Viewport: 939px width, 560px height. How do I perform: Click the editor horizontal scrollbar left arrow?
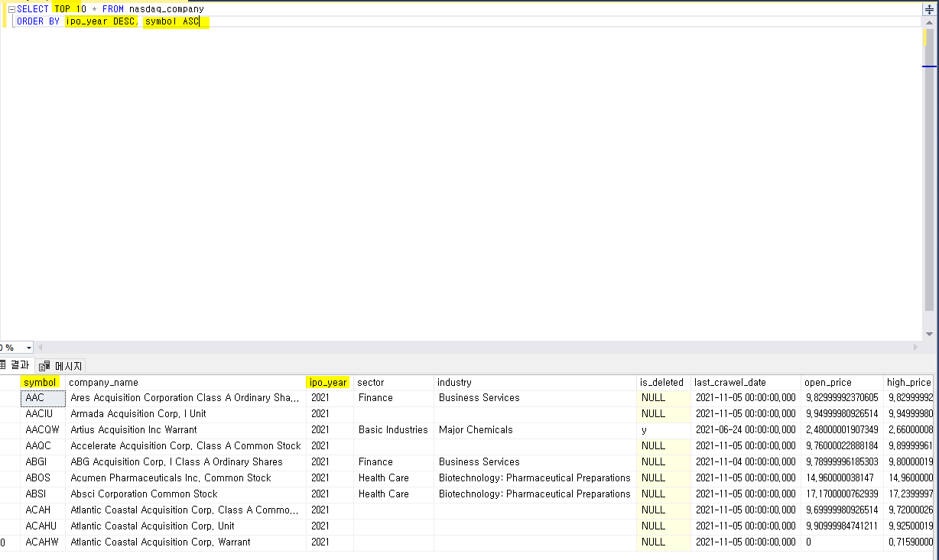pyautogui.click(x=41, y=348)
